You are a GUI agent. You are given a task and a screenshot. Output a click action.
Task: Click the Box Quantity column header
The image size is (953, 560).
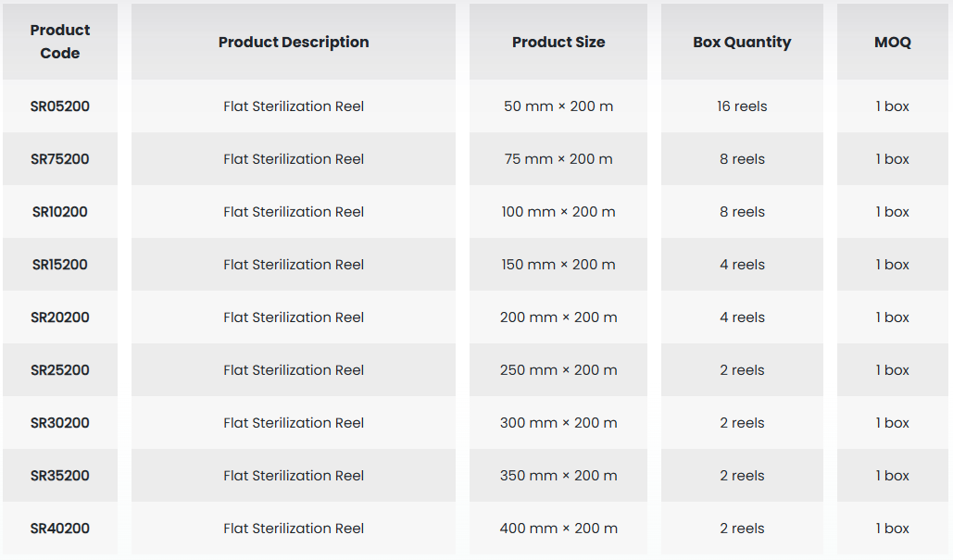click(742, 42)
